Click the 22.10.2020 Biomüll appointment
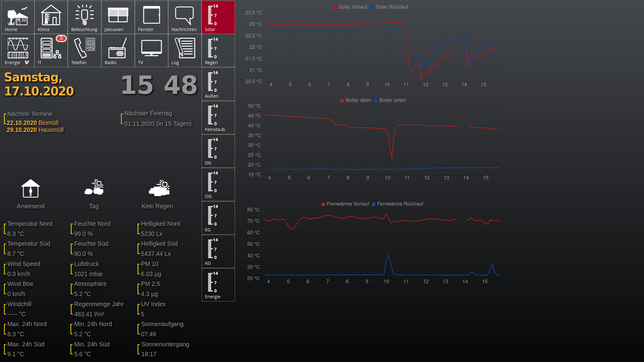Viewport: 644px width, 362px height. 32,123
